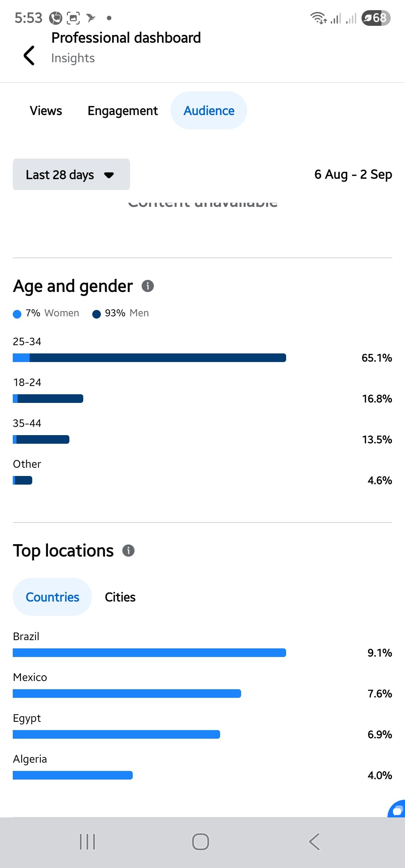Tap the Men legend color dot
Screen dimensions: 405x868
click(x=96, y=314)
